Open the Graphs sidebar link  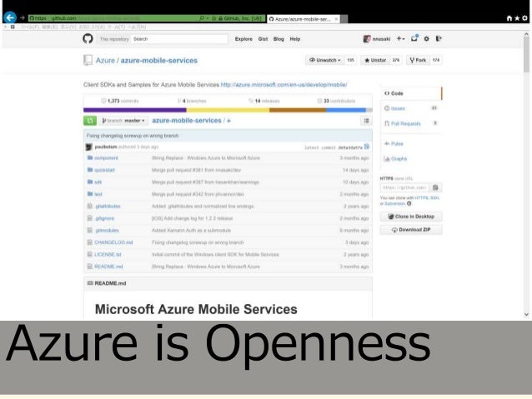coord(395,158)
